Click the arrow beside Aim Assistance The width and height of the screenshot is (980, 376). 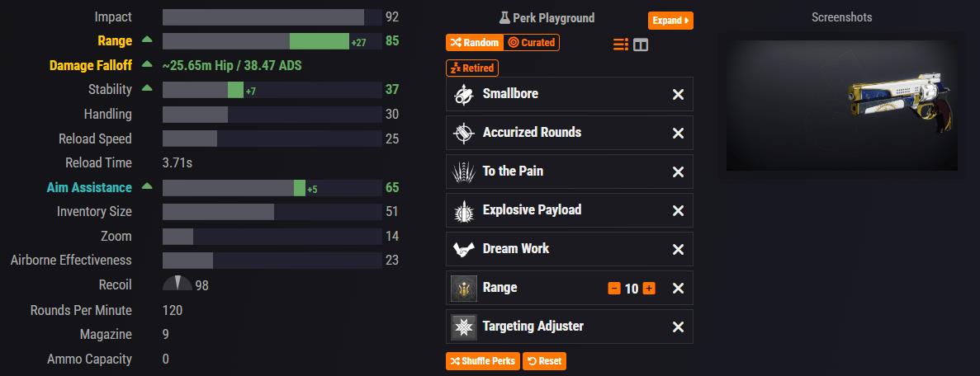tap(147, 187)
